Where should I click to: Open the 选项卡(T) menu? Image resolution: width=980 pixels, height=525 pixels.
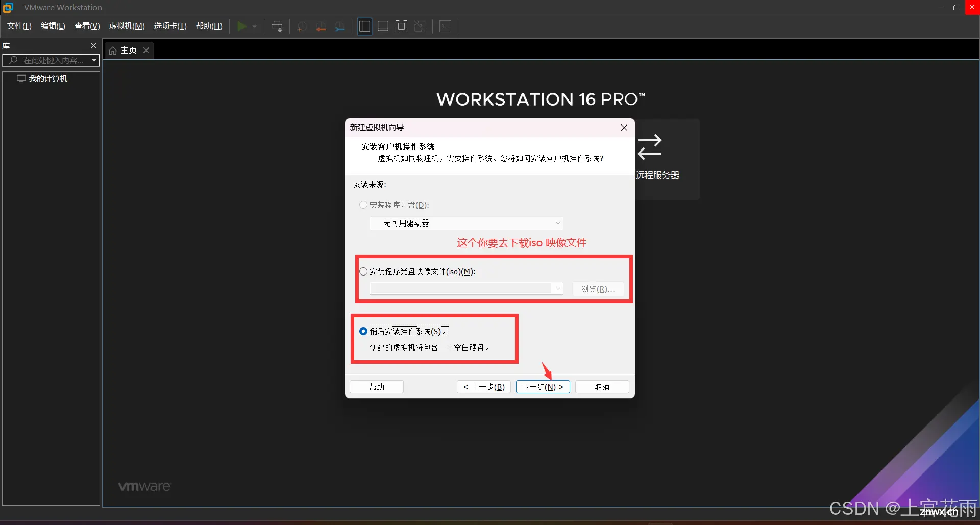coord(170,26)
